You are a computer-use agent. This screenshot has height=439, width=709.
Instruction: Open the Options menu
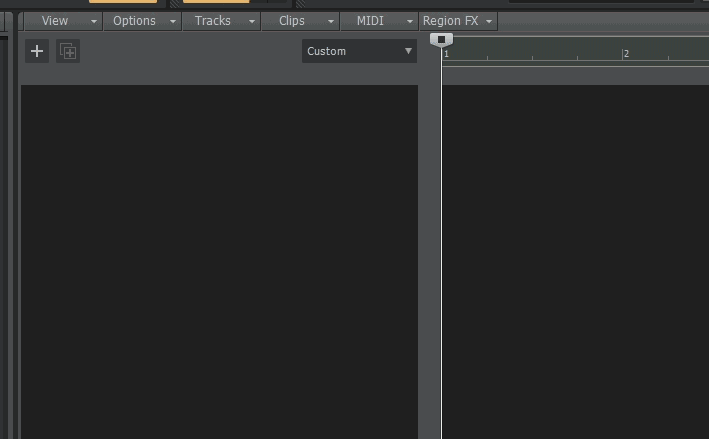142,21
